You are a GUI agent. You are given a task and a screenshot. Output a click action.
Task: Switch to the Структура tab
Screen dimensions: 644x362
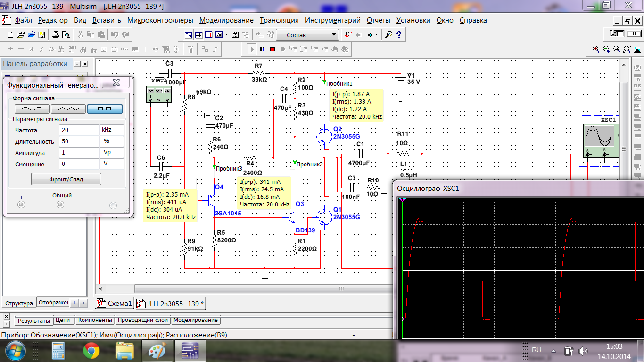click(19, 303)
